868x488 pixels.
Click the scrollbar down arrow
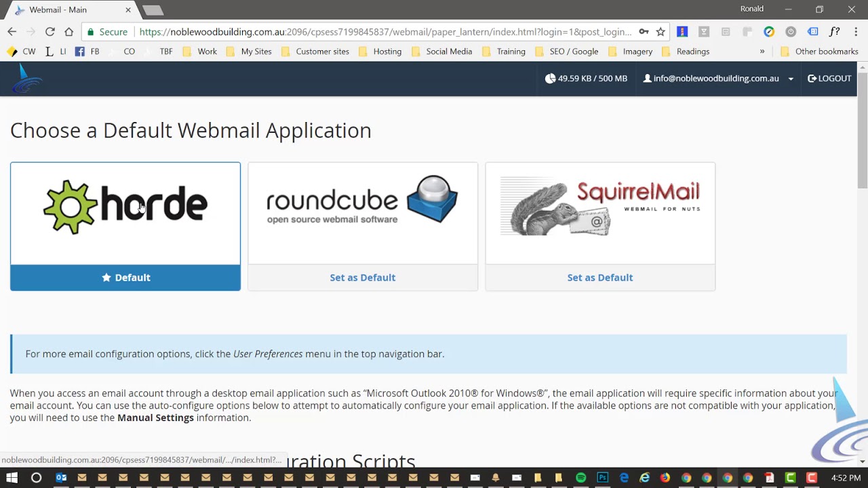(x=863, y=462)
